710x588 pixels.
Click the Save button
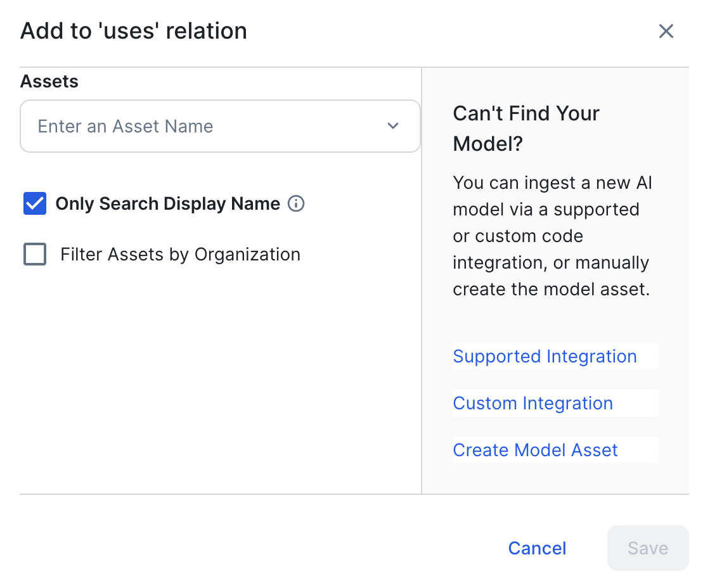(x=647, y=548)
